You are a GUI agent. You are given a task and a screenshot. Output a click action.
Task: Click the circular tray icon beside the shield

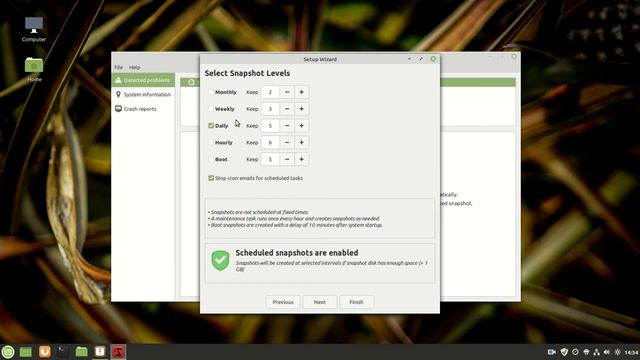pyautogui.click(x=575, y=352)
